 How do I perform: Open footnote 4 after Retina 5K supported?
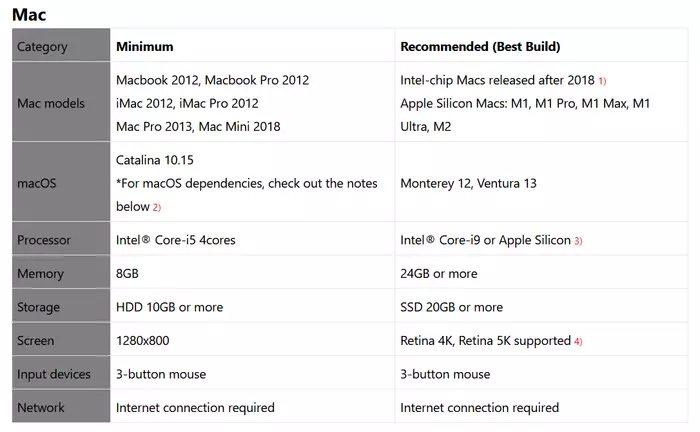(578, 342)
